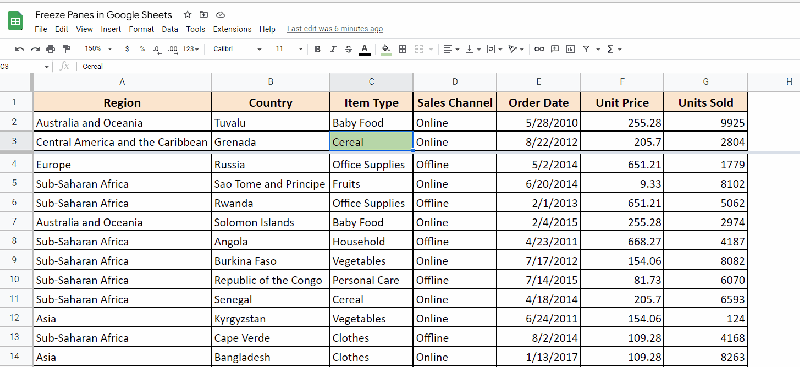Select the 668.27 unit price cell
The image size is (800, 367).
(622, 241)
